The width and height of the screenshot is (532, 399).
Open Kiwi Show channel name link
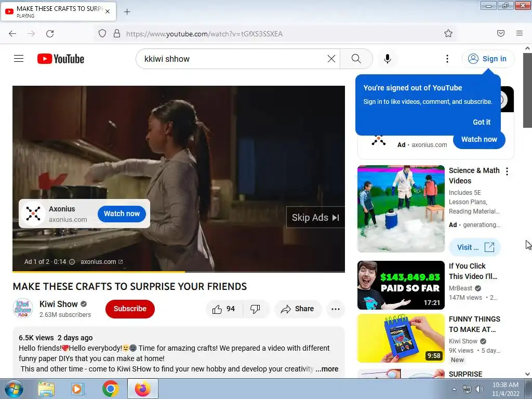click(59, 304)
